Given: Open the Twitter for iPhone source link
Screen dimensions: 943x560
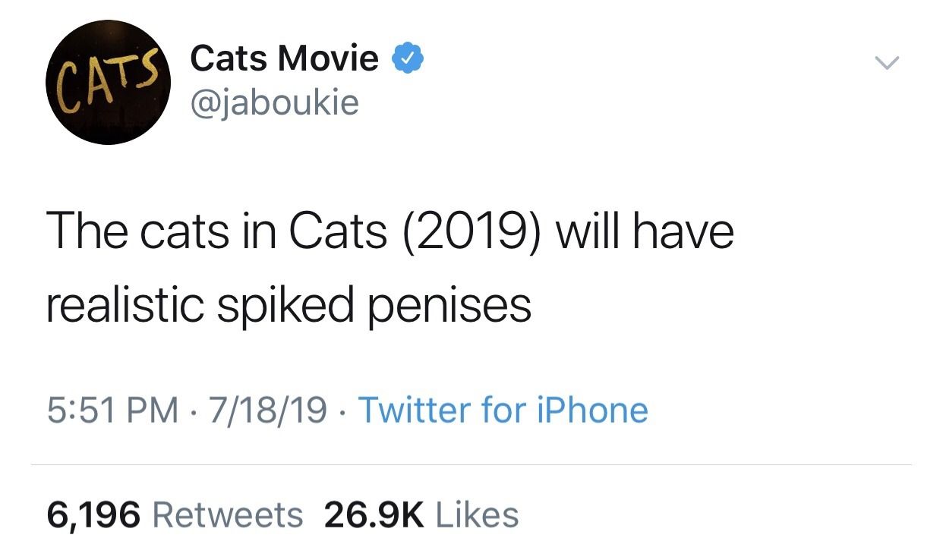Looking at the screenshot, I should (x=503, y=411).
